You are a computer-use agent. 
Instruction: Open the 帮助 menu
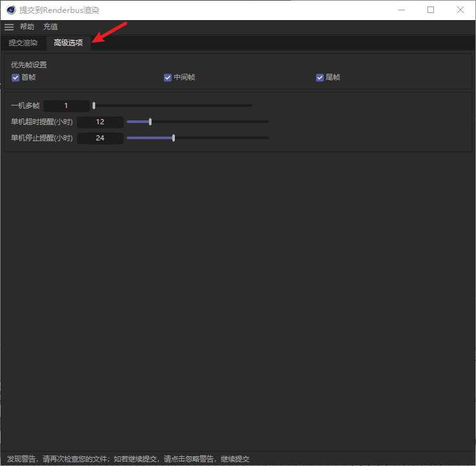[x=27, y=27]
